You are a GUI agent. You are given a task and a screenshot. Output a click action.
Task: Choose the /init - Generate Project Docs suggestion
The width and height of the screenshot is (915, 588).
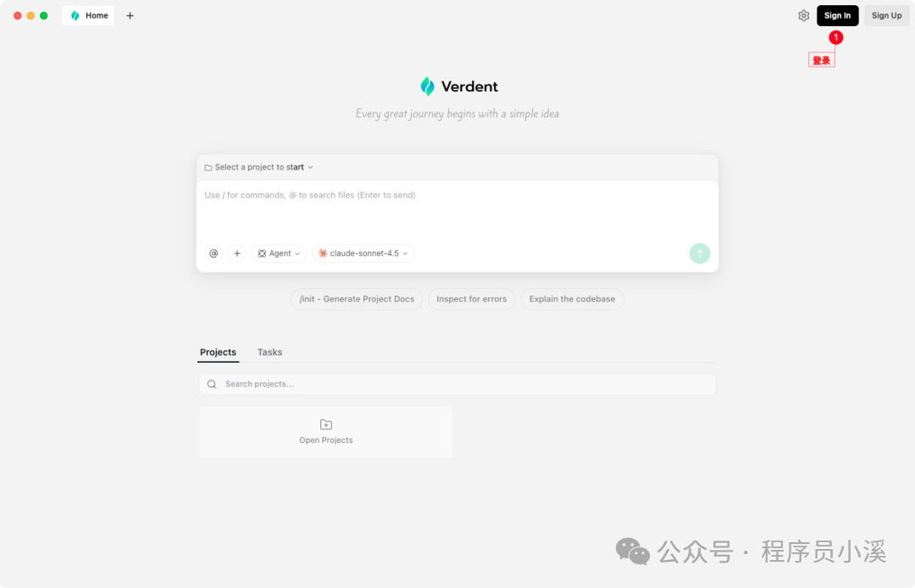click(x=357, y=299)
